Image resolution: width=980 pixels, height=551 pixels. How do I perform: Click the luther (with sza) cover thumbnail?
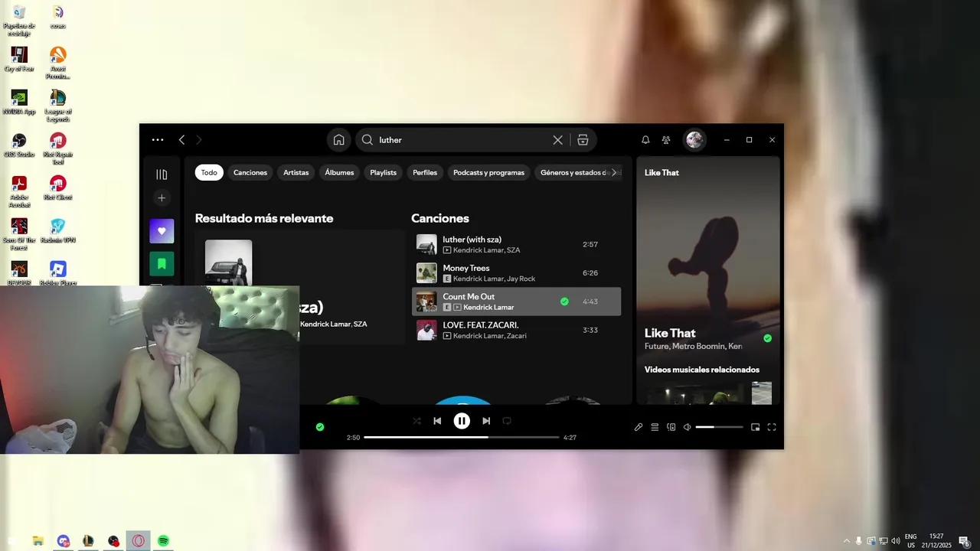tap(426, 245)
